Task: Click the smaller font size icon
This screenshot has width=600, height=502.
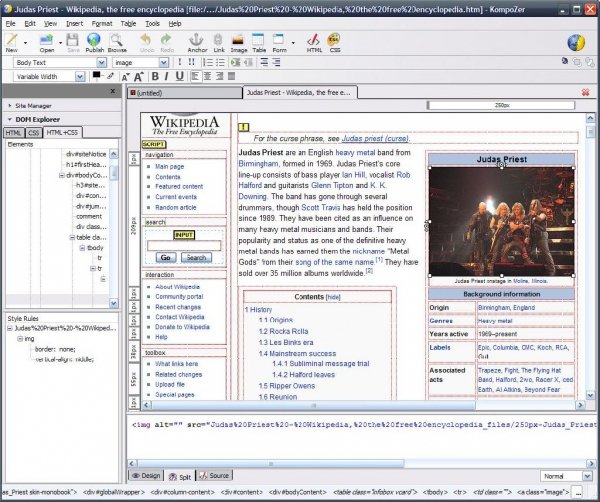Action: click(125, 77)
